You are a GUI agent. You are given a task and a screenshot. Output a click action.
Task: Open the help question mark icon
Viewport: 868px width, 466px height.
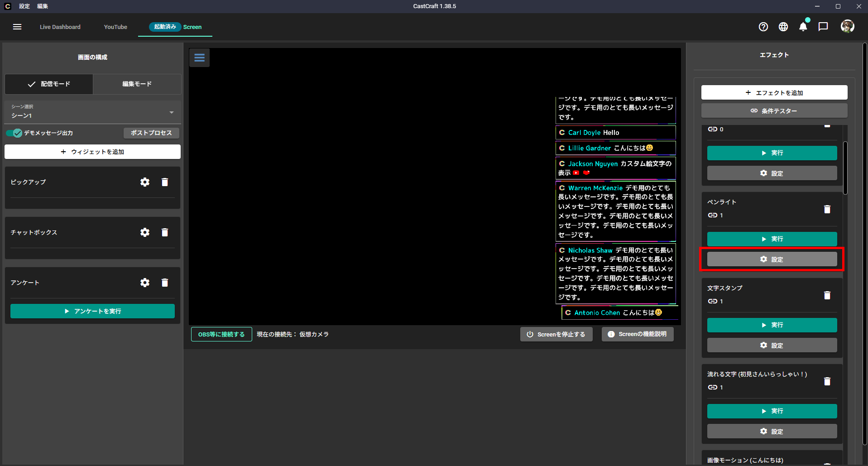coord(763,27)
